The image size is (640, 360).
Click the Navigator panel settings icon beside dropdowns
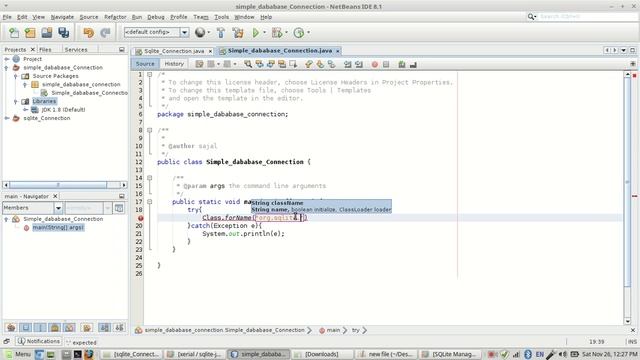click(x=119, y=208)
